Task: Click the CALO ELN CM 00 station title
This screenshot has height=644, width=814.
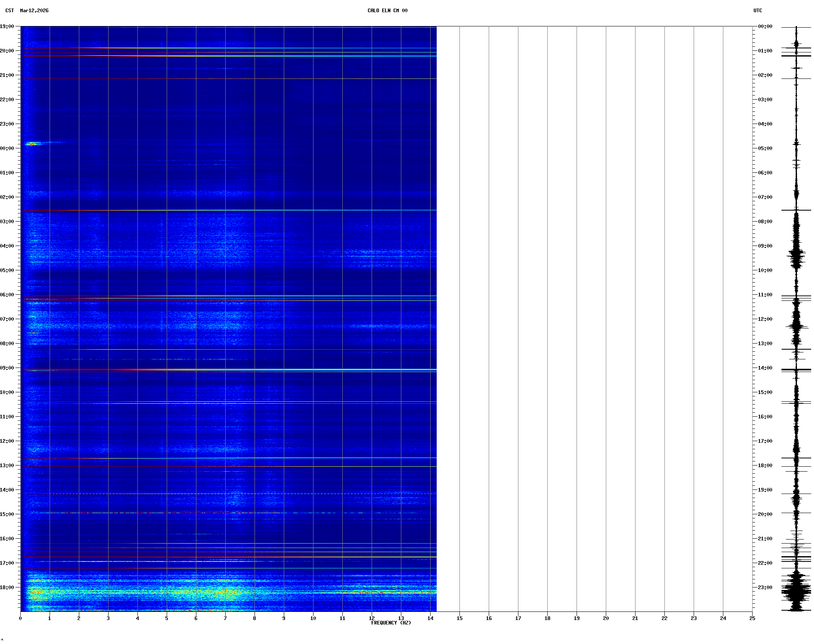Action: pyautogui.click(x=387, y=11)
